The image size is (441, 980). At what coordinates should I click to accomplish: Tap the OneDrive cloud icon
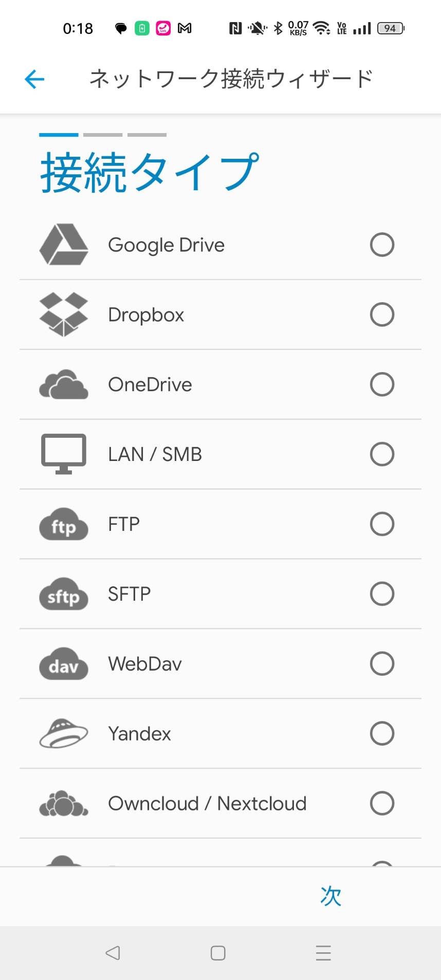(64, 384)
